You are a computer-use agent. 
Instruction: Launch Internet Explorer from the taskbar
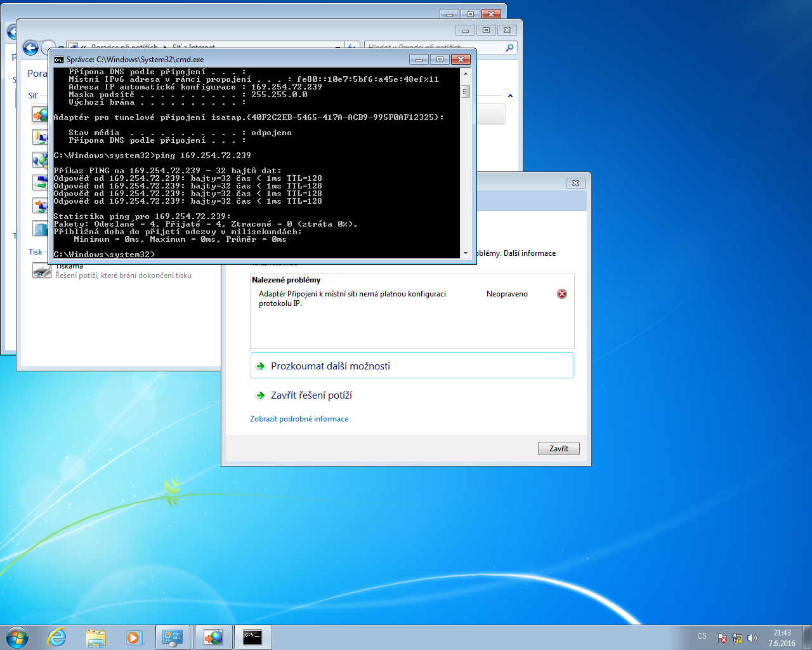click(57, 637)
